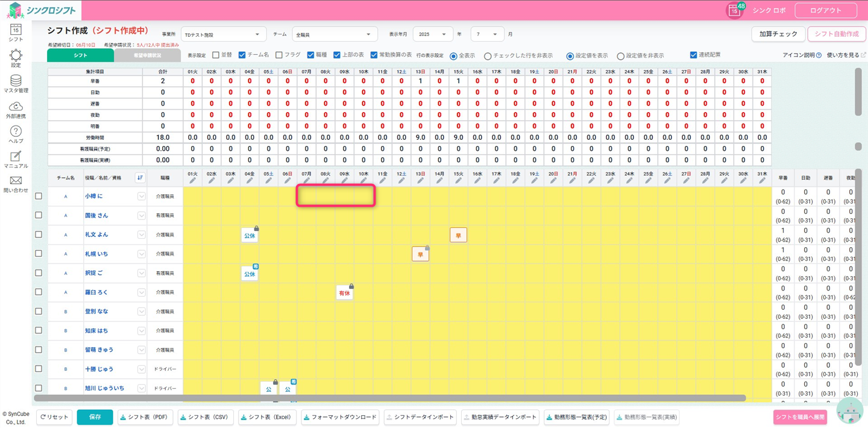
Task: Enable the フラグ checkbox
Action: pyautogui.click(x=278, y=55)
